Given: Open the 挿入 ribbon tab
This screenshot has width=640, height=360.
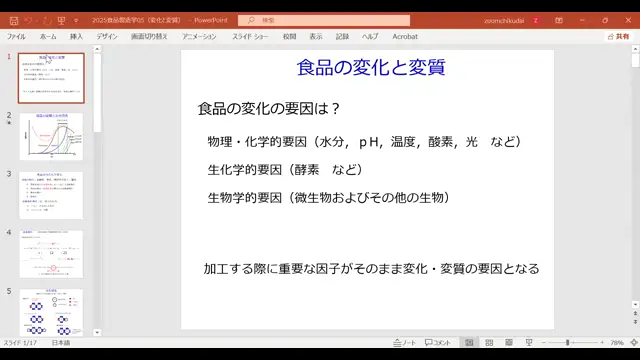Looking at the screenshot, I should pos(76,36).
